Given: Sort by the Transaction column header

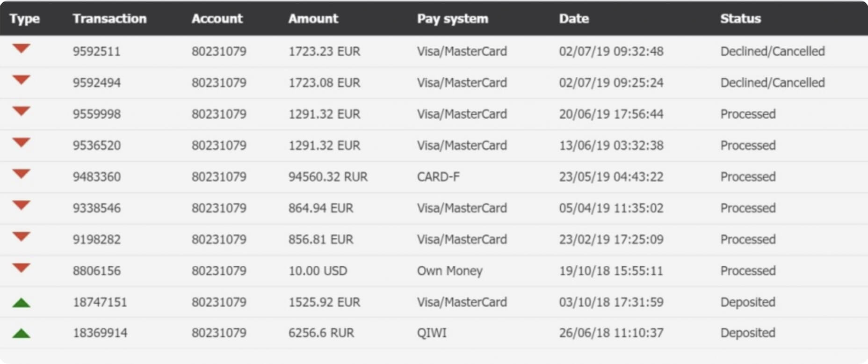Looking at the screenshot, I should [x=109, y=18].
